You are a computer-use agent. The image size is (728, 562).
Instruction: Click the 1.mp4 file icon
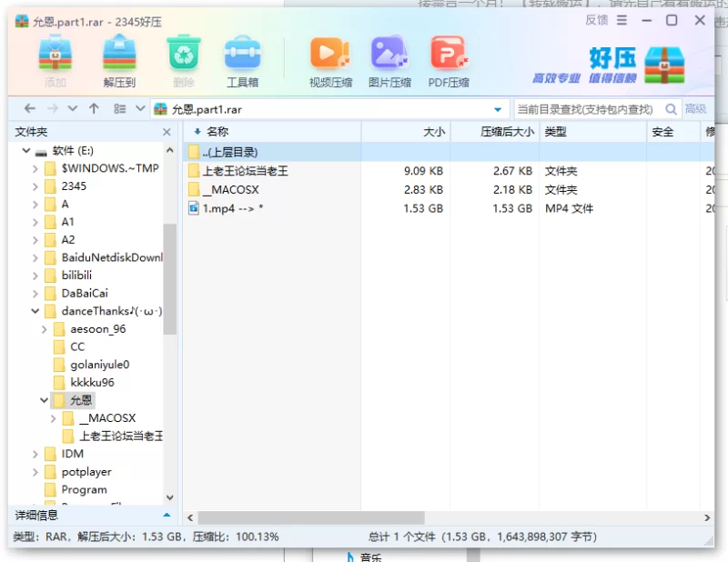[194, 208]
